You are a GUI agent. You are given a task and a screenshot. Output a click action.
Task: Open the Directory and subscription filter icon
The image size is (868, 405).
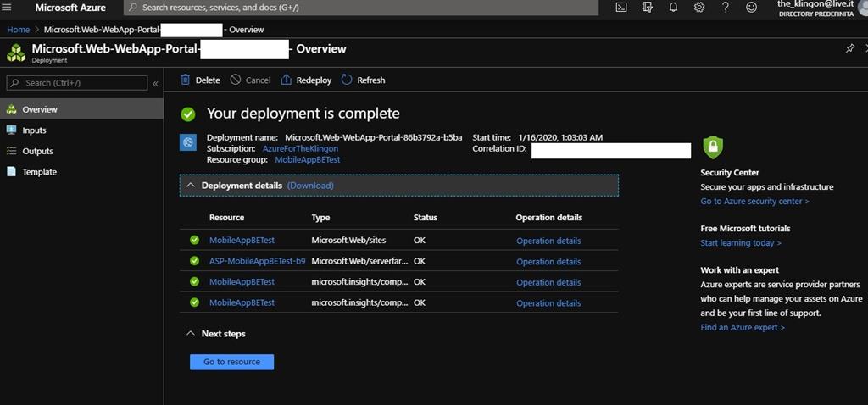point(647,8)
